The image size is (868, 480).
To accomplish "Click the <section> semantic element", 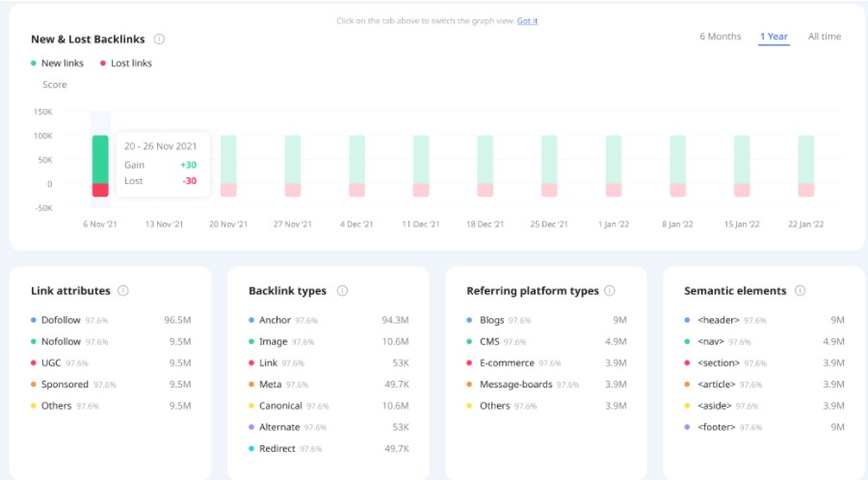I will [765, 363].
